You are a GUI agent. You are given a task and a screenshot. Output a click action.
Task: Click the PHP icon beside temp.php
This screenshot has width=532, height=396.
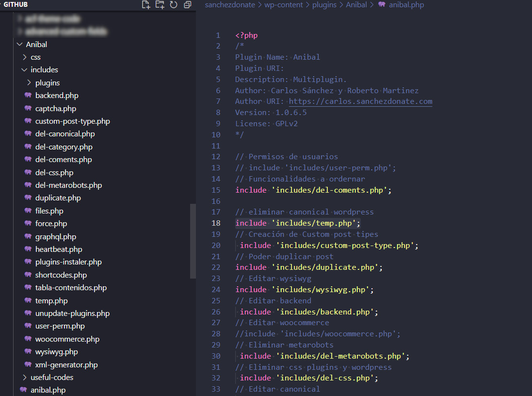[28, 300]
